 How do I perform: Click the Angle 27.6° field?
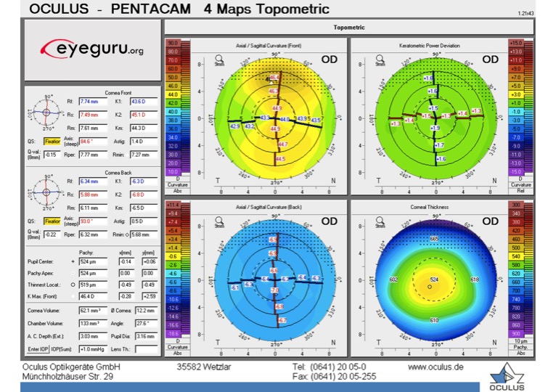tap(146, 323)
